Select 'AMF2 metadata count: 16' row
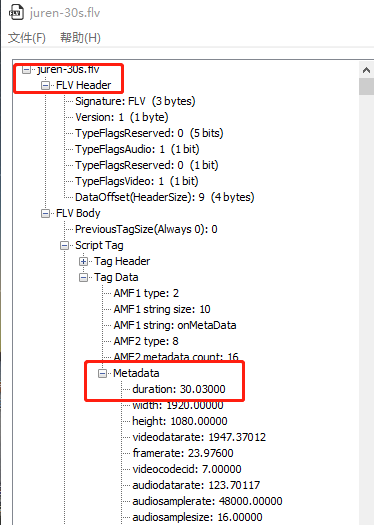Screen dimensions: 374x525 [x=176, y=357]
